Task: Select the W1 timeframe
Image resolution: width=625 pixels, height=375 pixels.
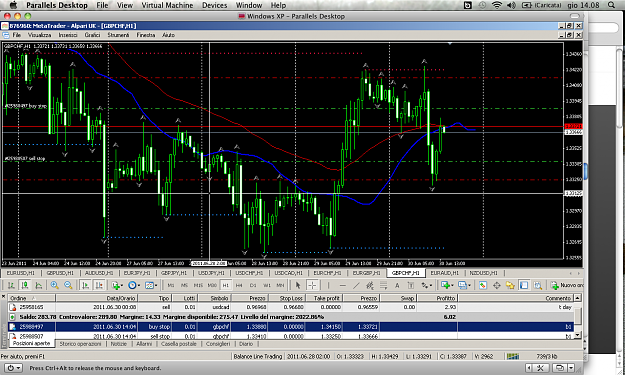Action: [267, 285]
